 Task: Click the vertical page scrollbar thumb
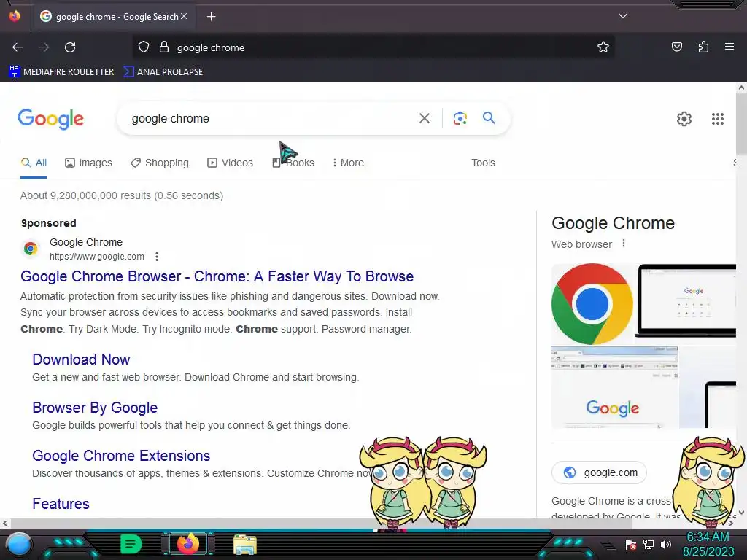741,122
